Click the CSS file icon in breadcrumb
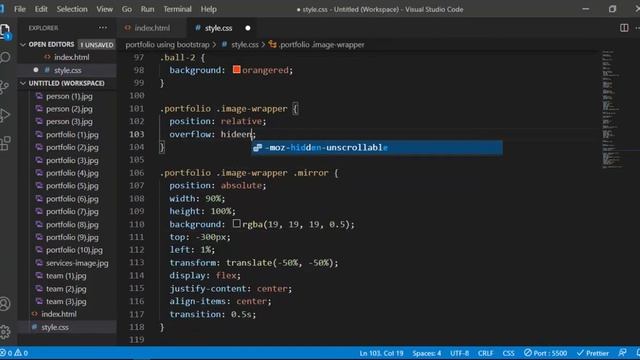The width and height of the screenshot is (640, 360). coord(224,44)
